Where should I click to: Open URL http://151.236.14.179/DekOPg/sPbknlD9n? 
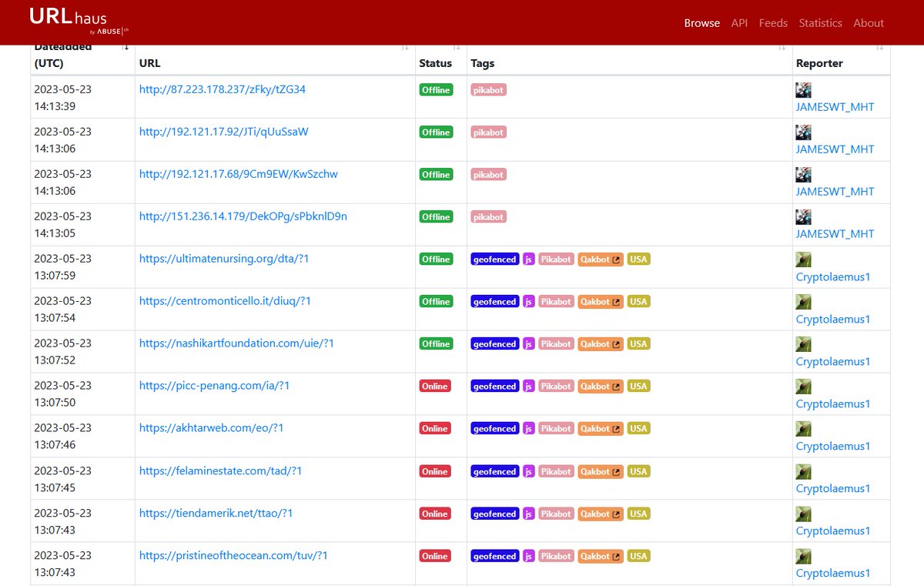[243, 216]
